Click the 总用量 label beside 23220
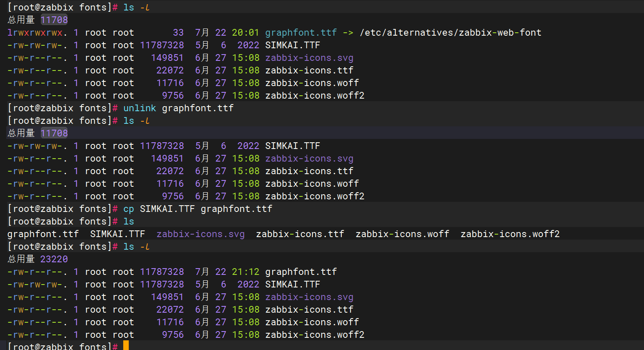644x350 pixels. [21, 259]
